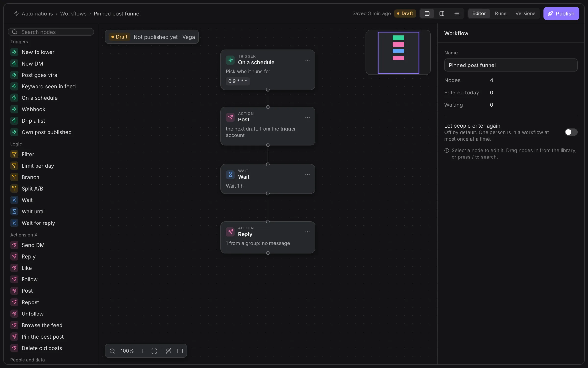Open keyboard shortcuts icon in canvas toolbar
Screen dimensions: 588x368
point(180,351)
